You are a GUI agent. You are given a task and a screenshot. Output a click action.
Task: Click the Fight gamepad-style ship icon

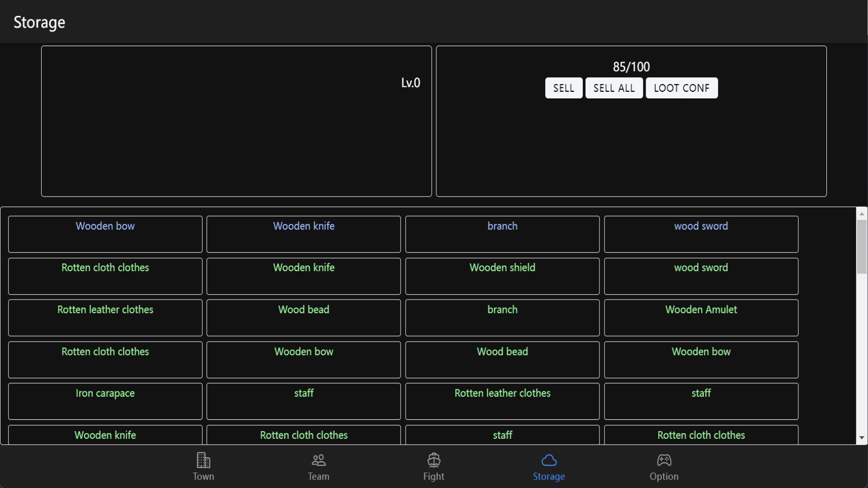coord(433,465)
